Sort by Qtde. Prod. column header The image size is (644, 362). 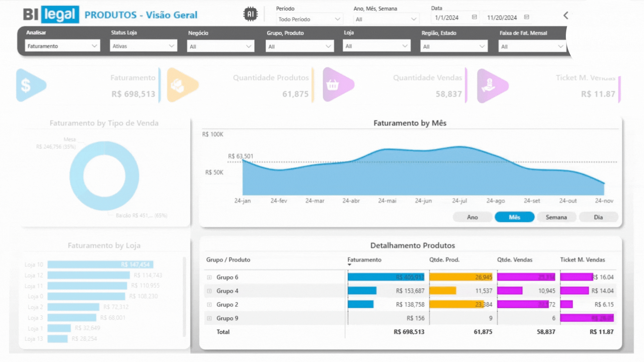click(x=444, y=260)
